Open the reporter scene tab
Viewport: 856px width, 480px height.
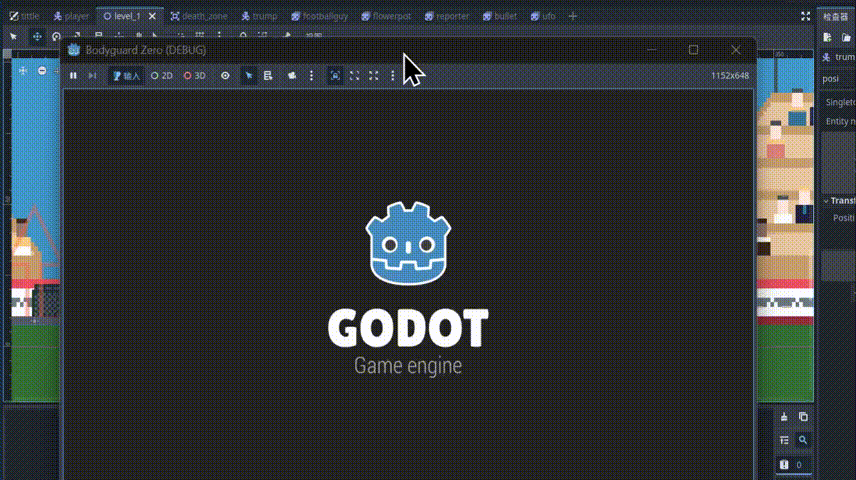447,16
